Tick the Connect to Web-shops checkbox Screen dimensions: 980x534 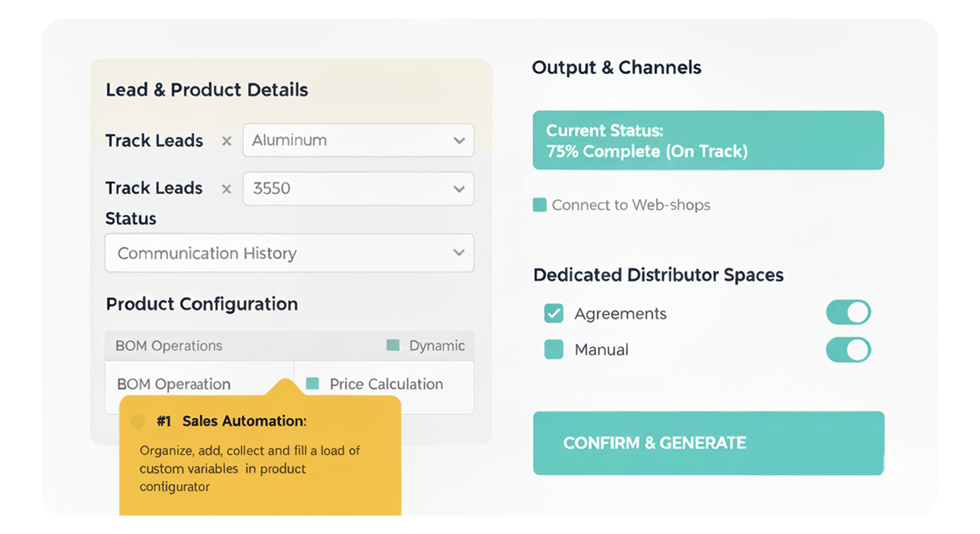539,205
